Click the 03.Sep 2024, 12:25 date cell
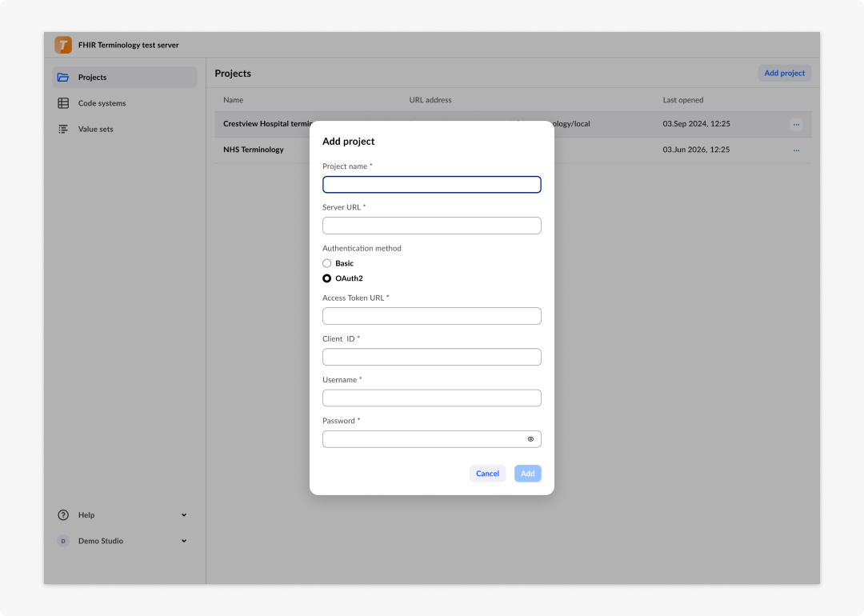864x616 pixels. [697, 123]
